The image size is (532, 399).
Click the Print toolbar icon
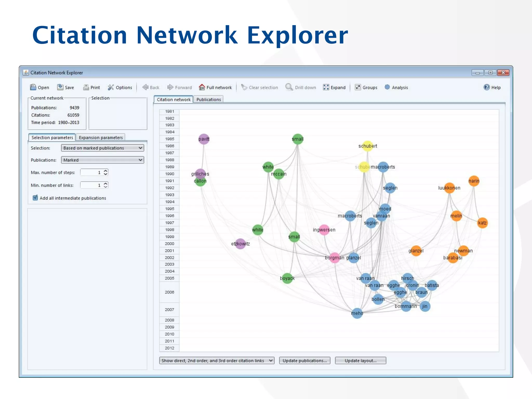tap(86, 87)
